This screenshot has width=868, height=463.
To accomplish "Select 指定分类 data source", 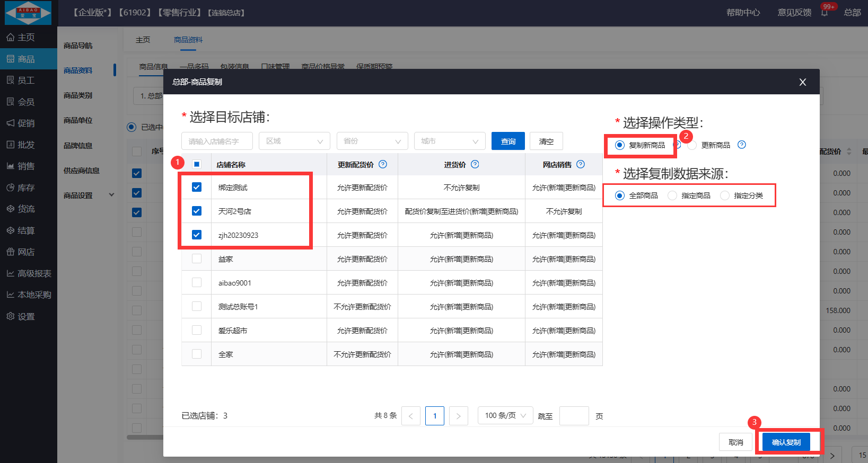I will pyautogui.click(x=725, y=195).
